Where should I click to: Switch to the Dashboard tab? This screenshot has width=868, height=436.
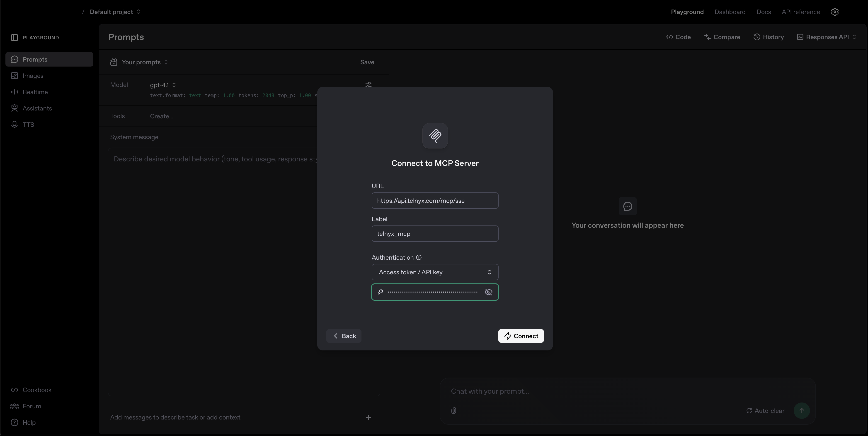(x=730, y=12)
